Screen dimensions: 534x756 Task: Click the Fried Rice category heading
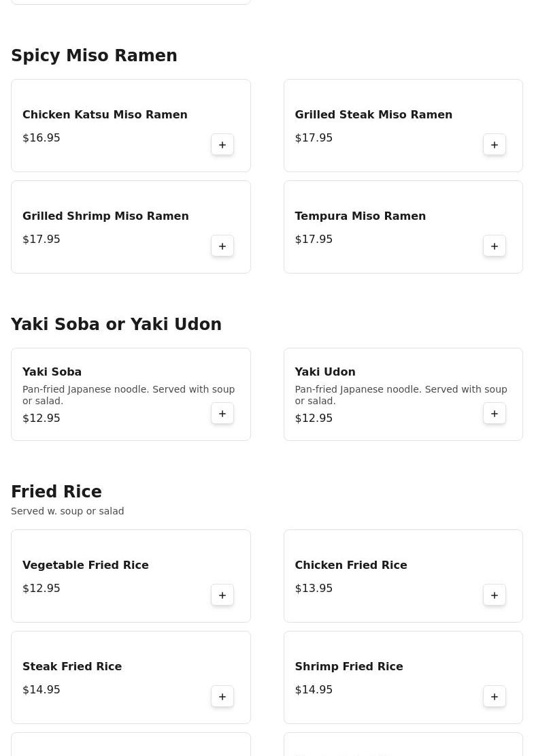56,492
